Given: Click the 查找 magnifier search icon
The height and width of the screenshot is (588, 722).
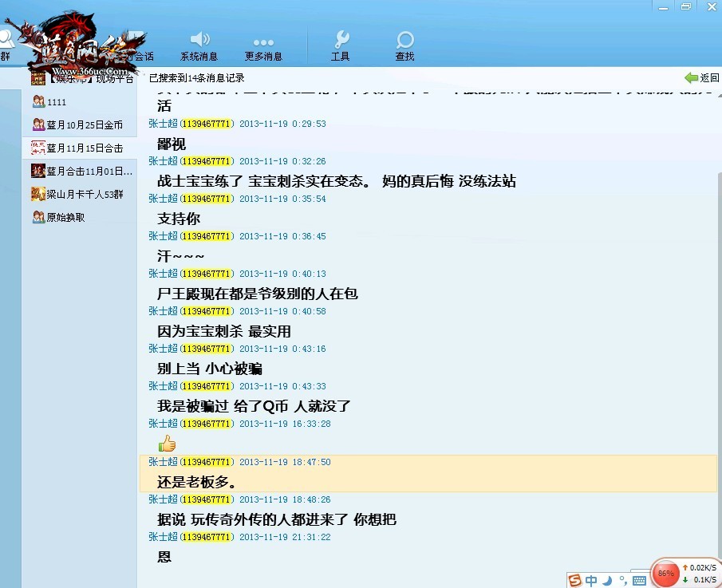Looking at the screenshot, I should point(404,45).
